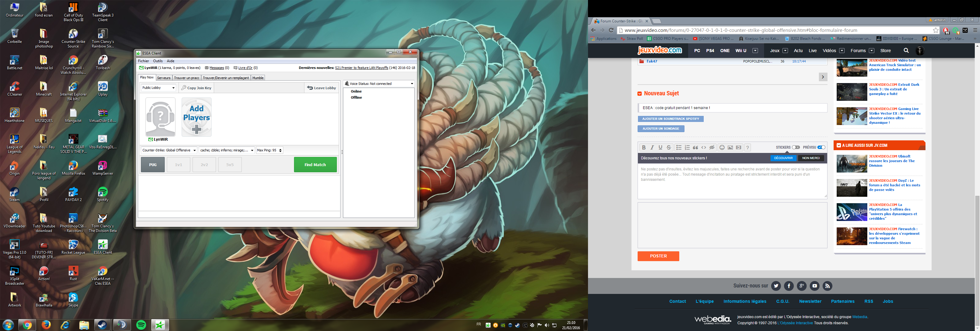Click the topic title input field
Image resolution: width=980 pixels, height=331 pixels.
tap(732, 108)
